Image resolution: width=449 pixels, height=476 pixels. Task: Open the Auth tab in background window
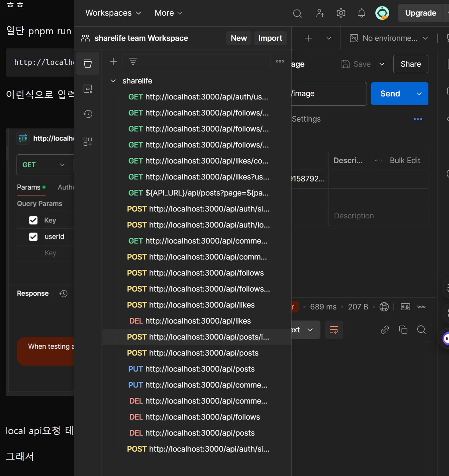click(66, 187)
